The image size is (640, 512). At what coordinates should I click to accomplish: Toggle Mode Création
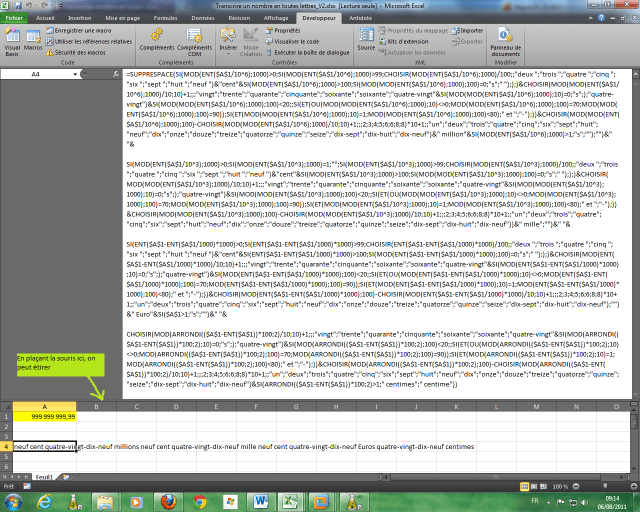[x=251, y=42]
